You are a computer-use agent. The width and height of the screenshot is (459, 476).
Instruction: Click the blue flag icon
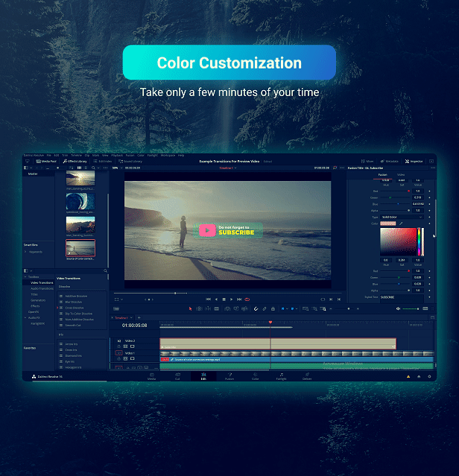(x=282, y=308)
